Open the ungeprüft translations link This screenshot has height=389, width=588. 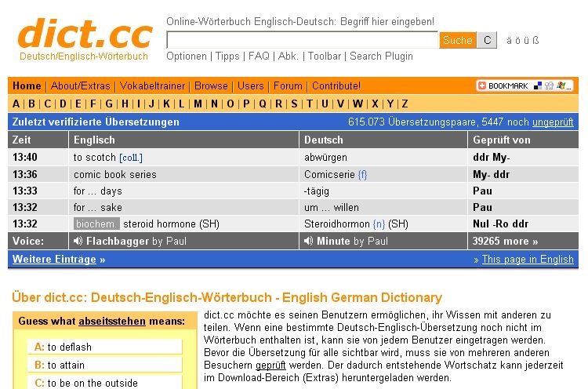coord(553,122)
